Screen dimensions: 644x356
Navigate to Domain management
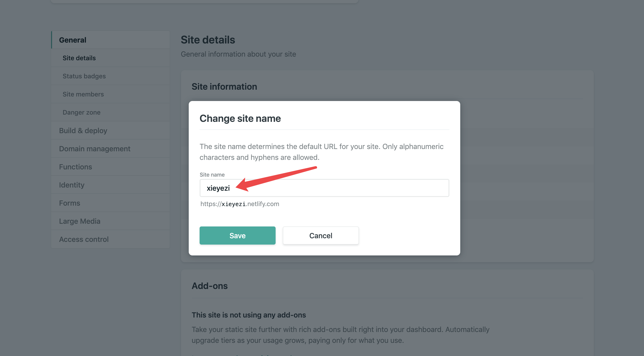[x=95, y=149]
